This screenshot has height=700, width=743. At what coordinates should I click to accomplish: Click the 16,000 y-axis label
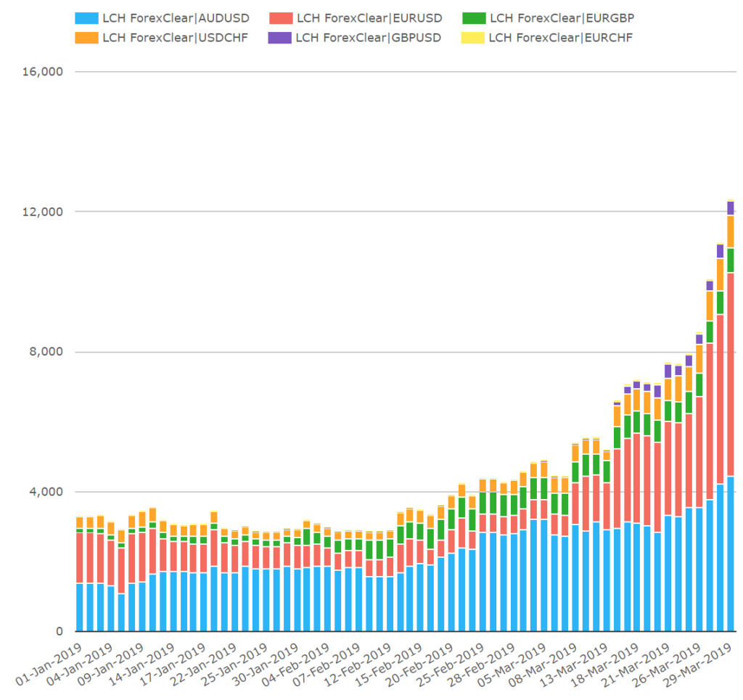tap(43, 72)
